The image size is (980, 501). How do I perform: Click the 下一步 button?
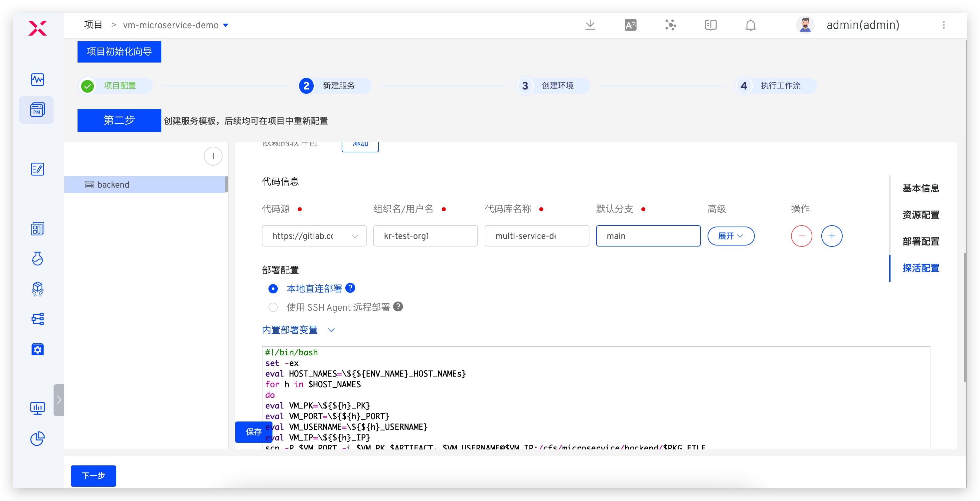click(93, 475)
